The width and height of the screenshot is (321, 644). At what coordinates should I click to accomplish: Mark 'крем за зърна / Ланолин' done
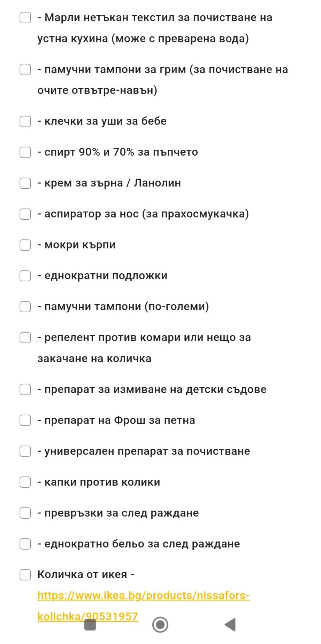click(25, 183)
